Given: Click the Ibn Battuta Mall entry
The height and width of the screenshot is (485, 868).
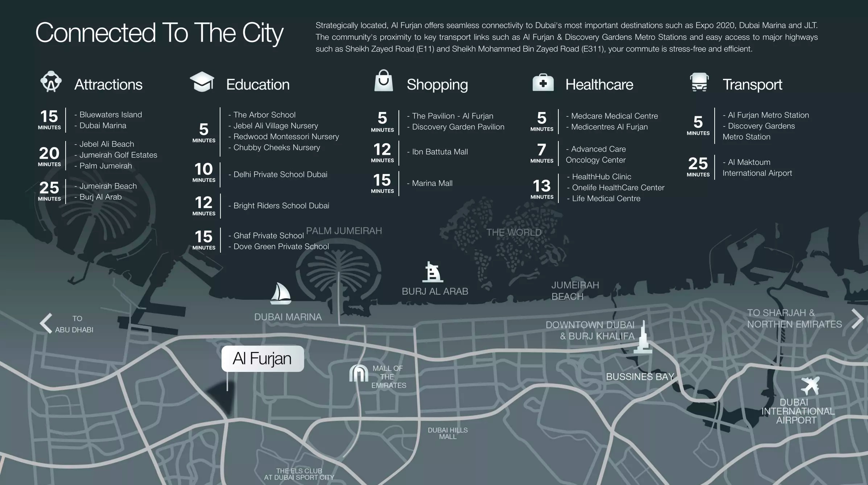Looking at the screenshot, I should point(439,152).
